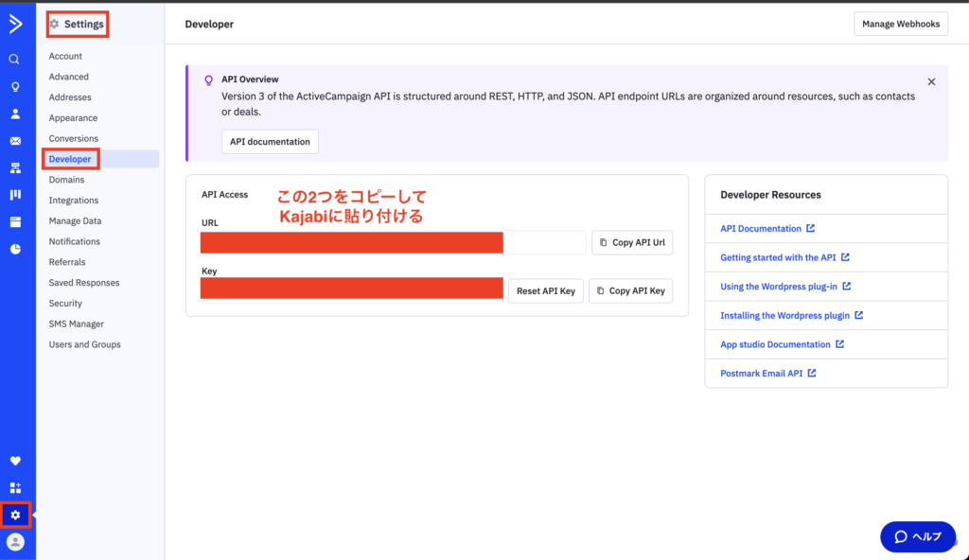This screenshot has height=560, width=969.
Task: Select Account in settings menu
Action: click(65, 56)
